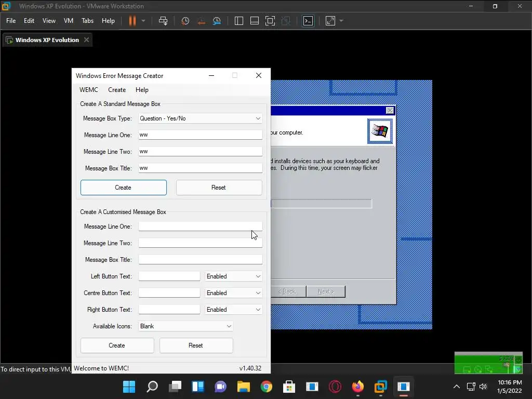532x399 pixels.
Task: Revert the VM to its previous snapshot
Action: [x=201, y=21]
